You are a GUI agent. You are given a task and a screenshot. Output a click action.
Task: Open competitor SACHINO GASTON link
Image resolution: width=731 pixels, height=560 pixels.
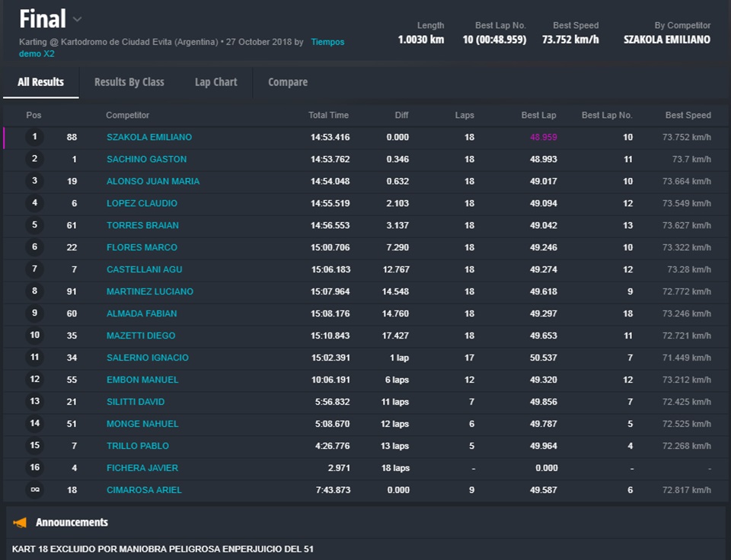point(146,159)
